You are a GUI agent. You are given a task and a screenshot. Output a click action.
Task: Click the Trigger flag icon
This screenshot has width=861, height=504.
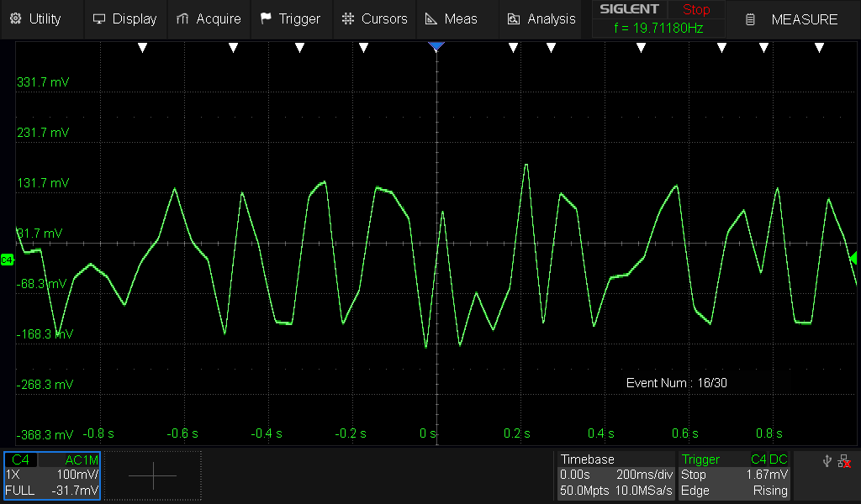click(266, 18)
